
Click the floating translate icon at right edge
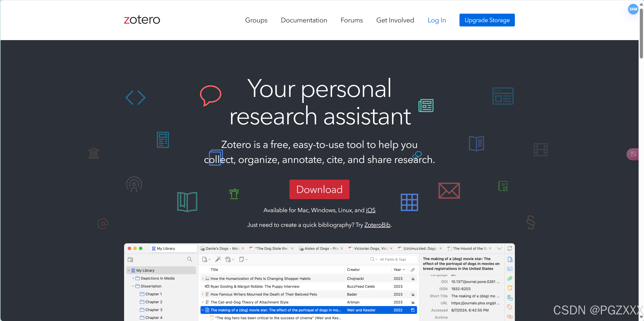click(x=633, y=154)
